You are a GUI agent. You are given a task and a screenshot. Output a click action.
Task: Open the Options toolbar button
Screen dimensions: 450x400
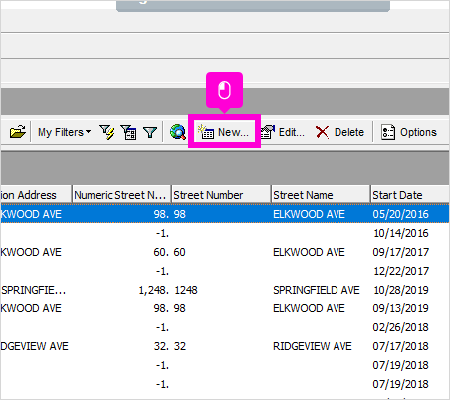click(409, 132)
